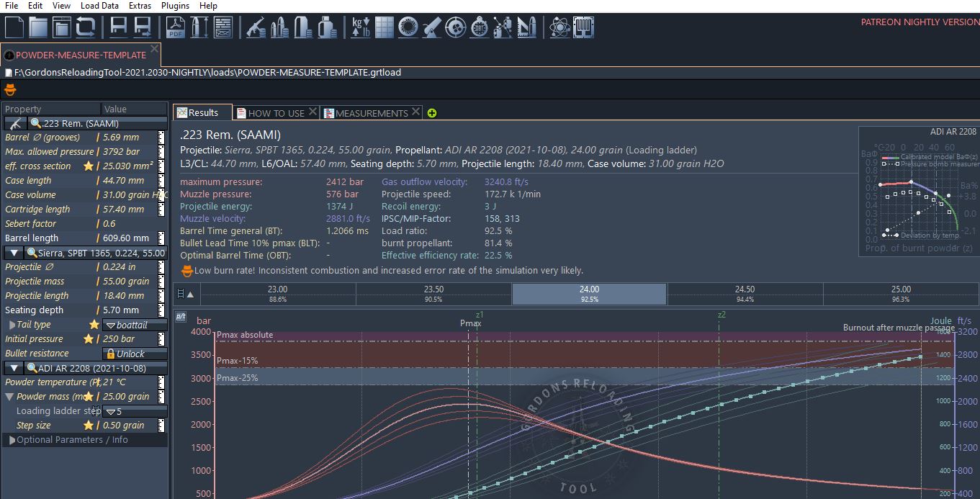Click the ladder icon left of load steps

[x=181, y=294]
